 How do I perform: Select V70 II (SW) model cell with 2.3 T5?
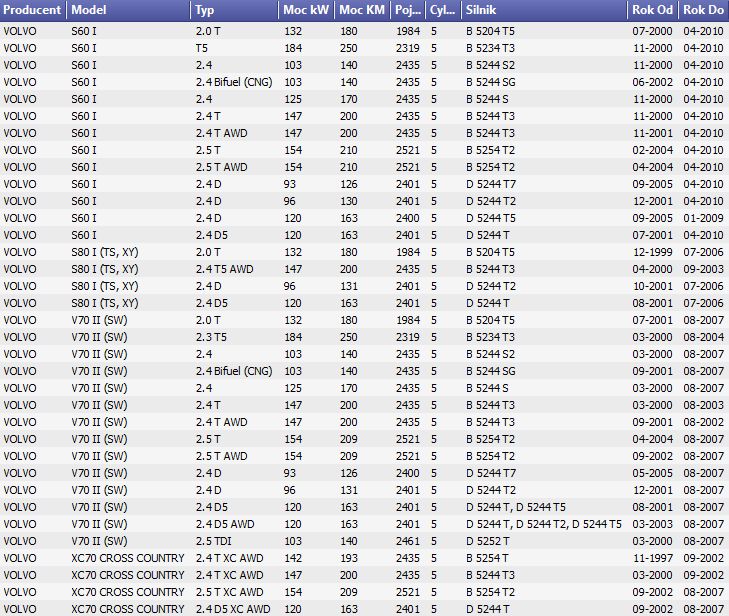point(99,337)
